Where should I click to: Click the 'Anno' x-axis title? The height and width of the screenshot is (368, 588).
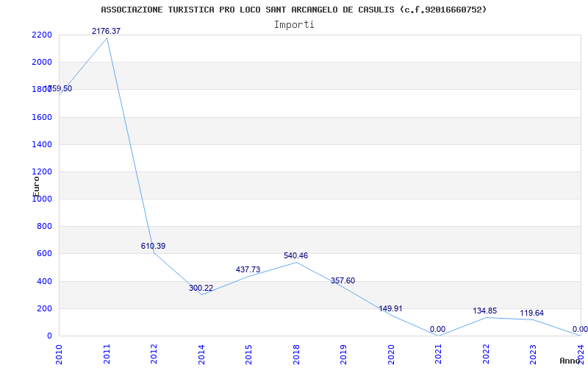(x=569, y=361)
